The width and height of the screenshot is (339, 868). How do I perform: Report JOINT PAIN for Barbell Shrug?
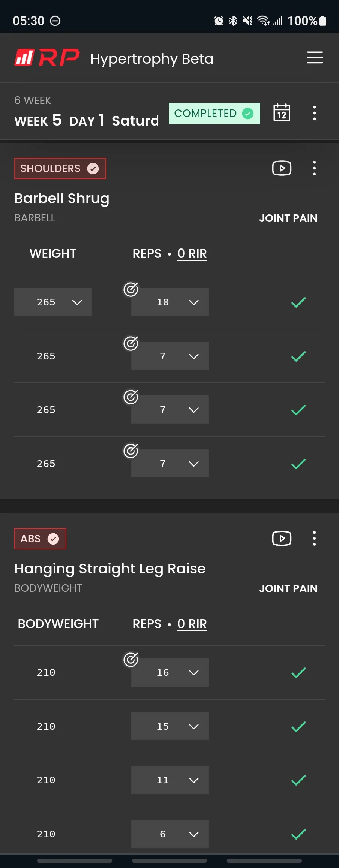coord(288,218)
